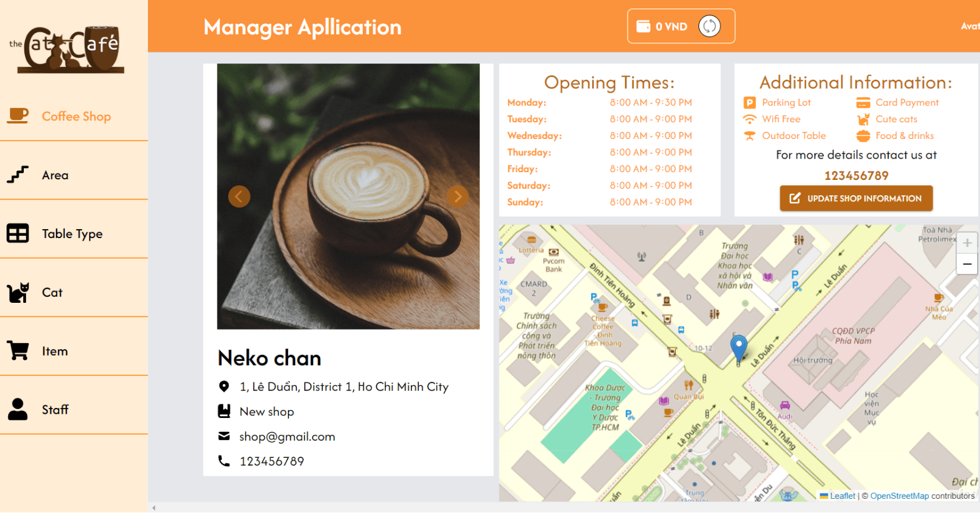Zoom in on the map

pos(967,243)
